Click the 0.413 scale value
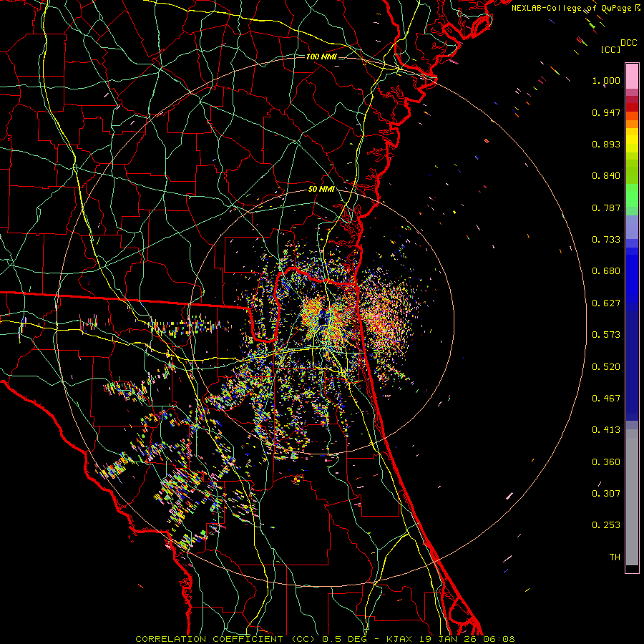Screen dimensions: 644x644 coord(606,430)
